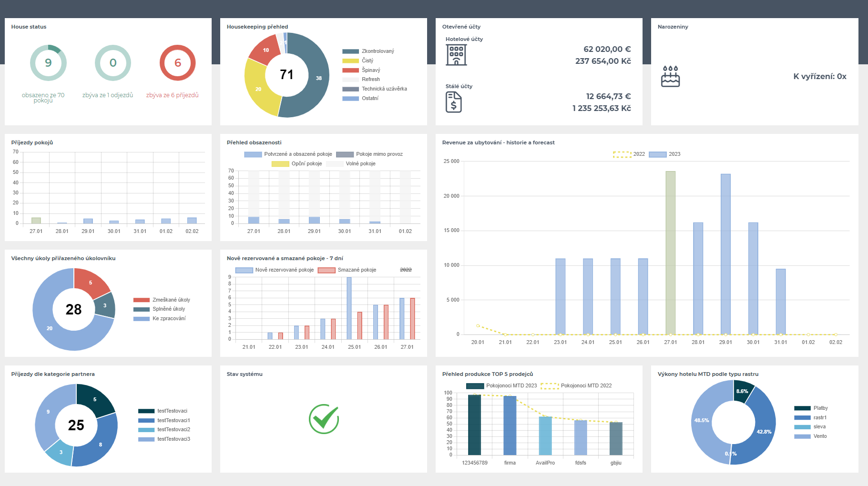This screenshot has width=868, height=486.
Task: Enable the struck-through 2022 legend in reservations chart
Action: tap(406, 270)
